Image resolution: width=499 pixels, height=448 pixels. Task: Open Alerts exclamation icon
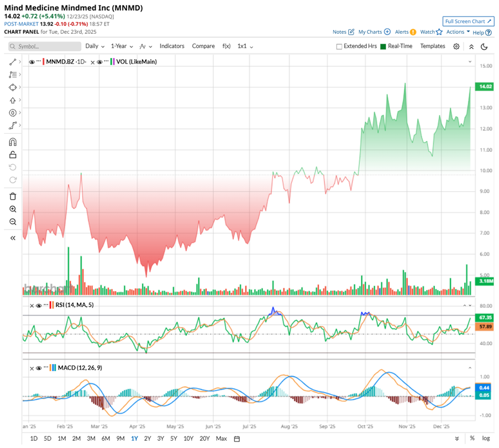pyautogui.click(x=413, y=32)
